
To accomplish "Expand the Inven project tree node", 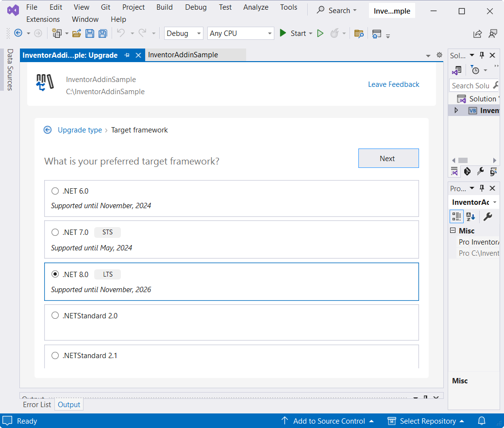I will click(x=456, y=111).
